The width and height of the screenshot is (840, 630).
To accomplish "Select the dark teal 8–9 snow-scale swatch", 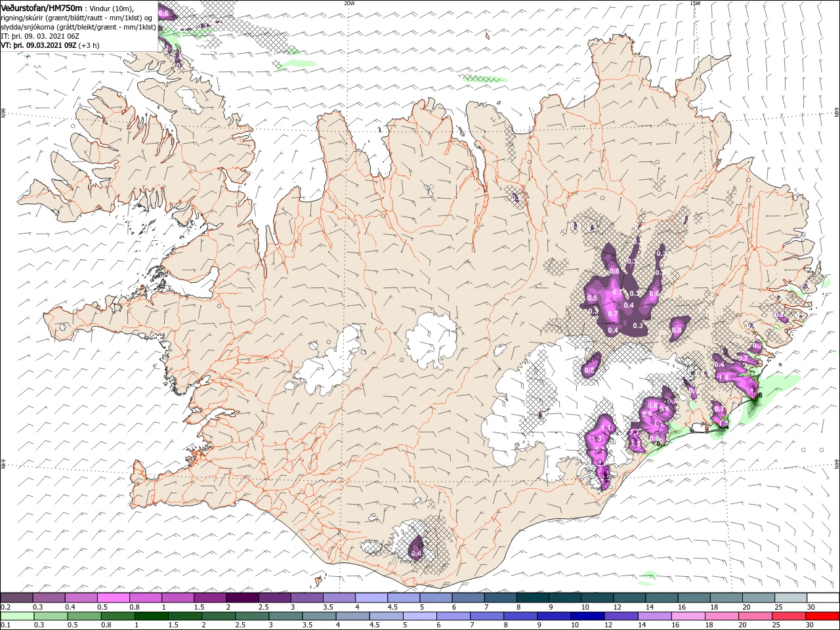I will click(x=533, y=598).
